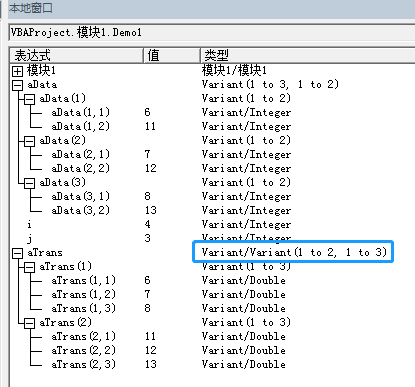The width and height of the screenshot is (415, 387).
Task: Click Variant(1 to 2) type of aData(1)
Action: pos(246,98)
